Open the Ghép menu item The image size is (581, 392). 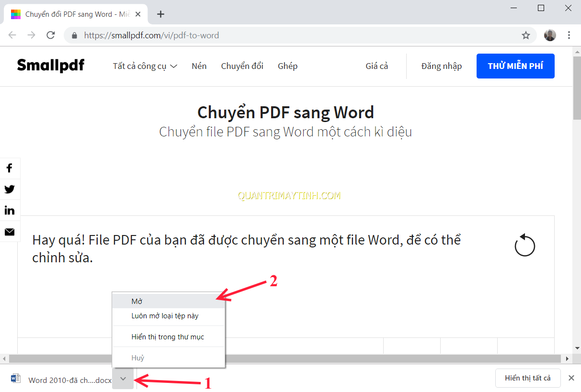click(288, 66)
